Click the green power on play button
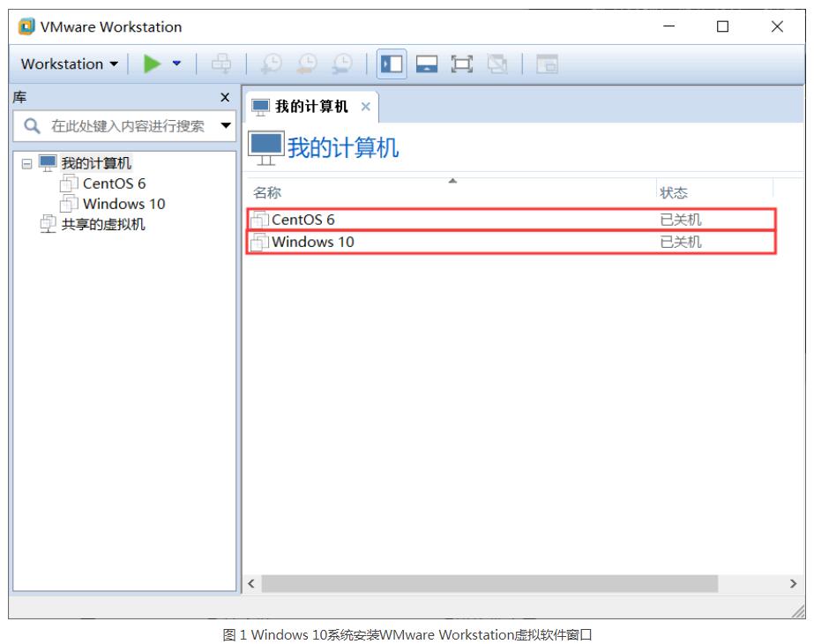The image size is (814, 644). 153,64
